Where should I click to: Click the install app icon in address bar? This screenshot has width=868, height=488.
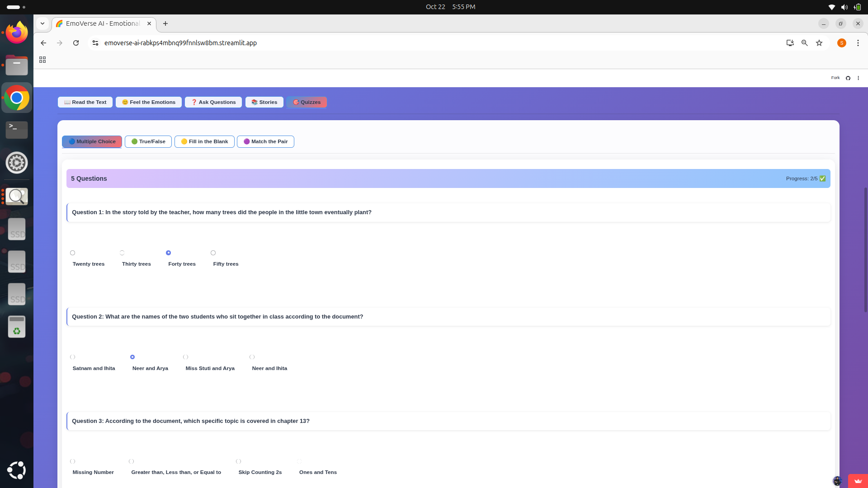[x=790, y=43]
